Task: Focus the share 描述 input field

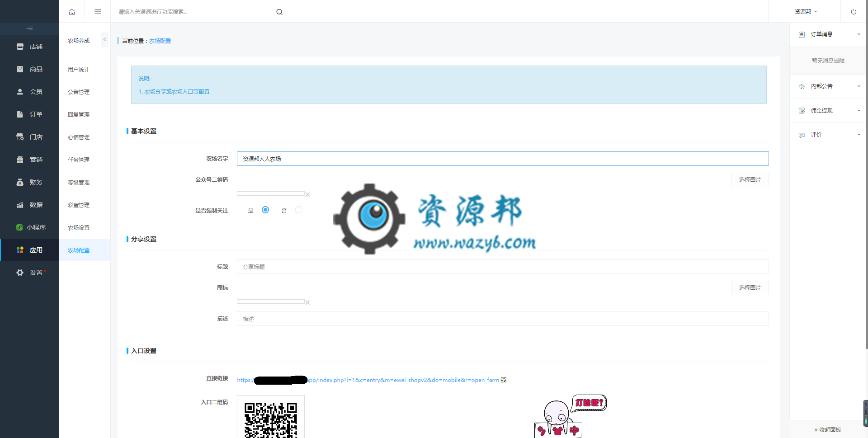Action: click(x=503, y=319)
